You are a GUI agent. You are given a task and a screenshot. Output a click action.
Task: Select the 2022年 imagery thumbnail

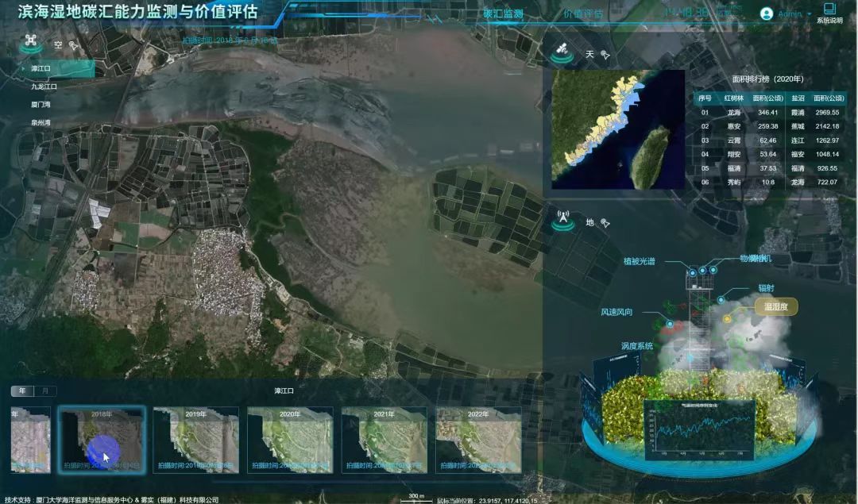coord(478,440)
